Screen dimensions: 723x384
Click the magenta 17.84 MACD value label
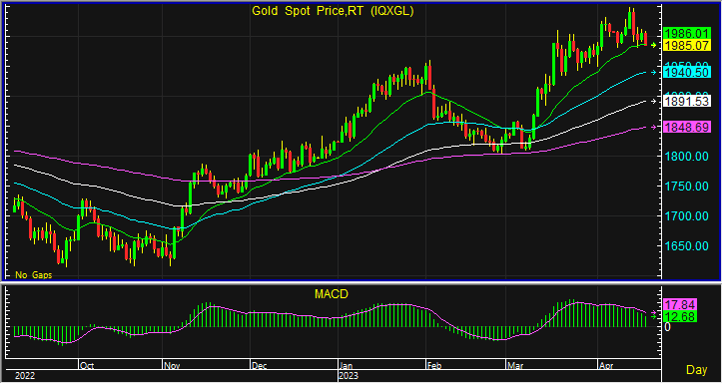point(680,304)
